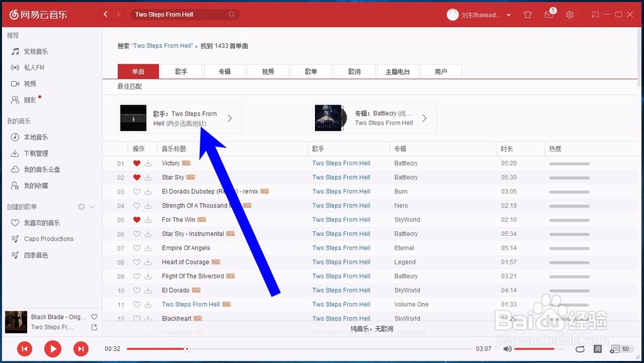This screenshot has width=644, height=363.
Task: Open the messages mail icon
Action: [549, 15]
